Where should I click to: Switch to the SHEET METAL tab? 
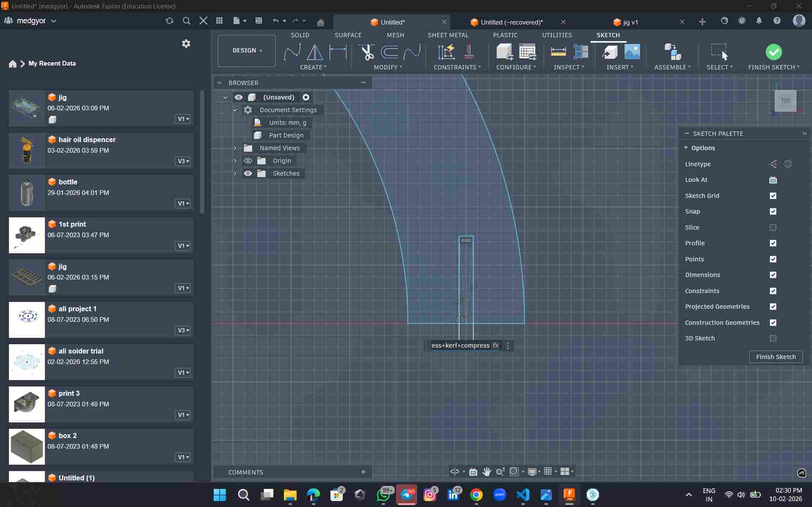click(x=448, y=35)
